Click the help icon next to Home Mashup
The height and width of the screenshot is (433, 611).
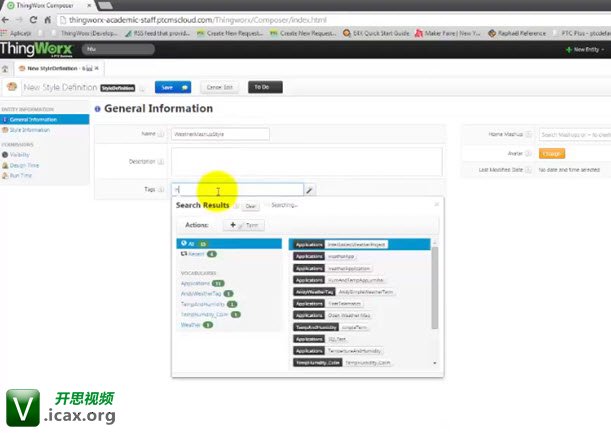coord(528,134)
